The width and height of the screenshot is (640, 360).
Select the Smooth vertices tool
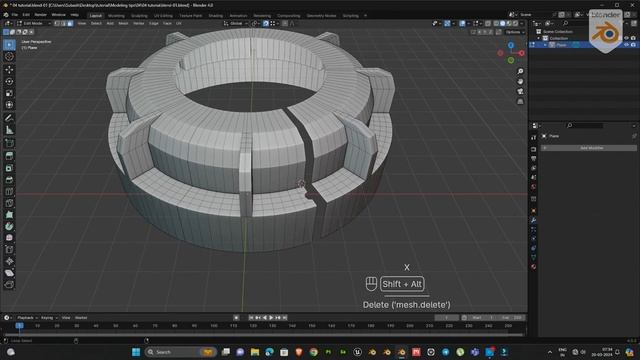pos(9,238)
